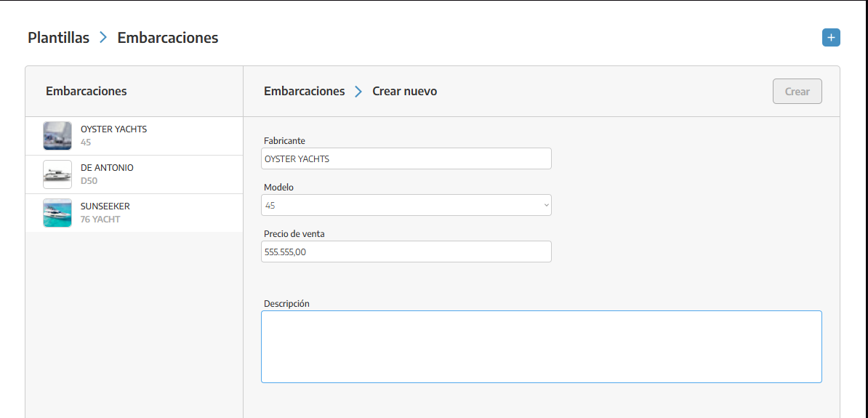Select the Crear nuevo breadcrumb item

[405, 92]
